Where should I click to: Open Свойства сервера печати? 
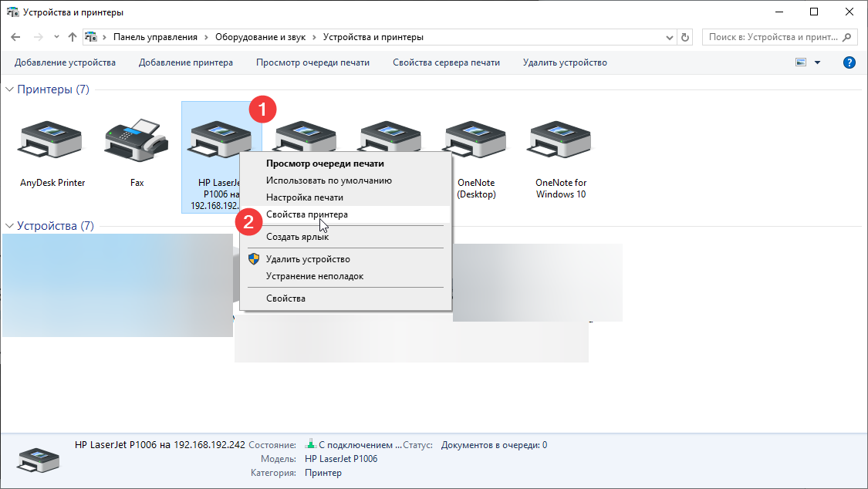446,62
